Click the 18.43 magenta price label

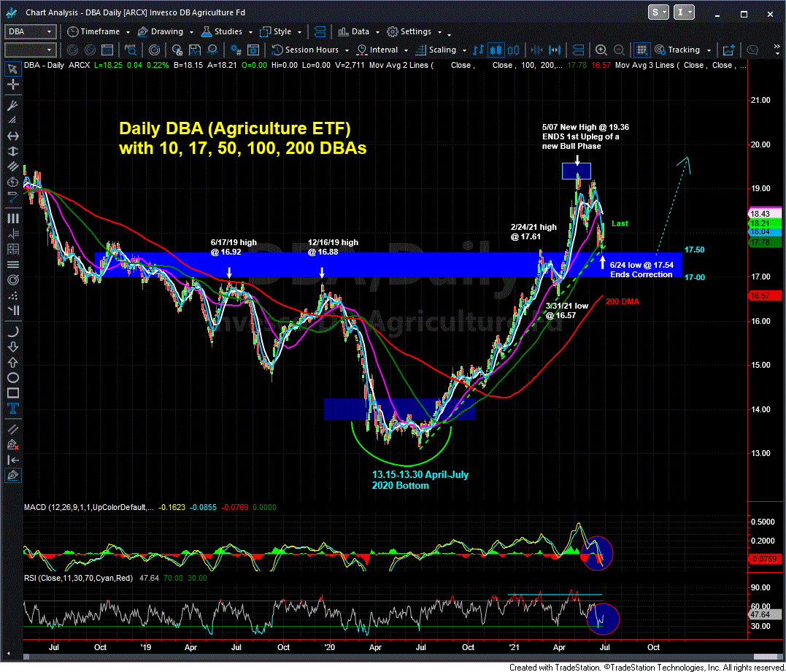[764, 214]
